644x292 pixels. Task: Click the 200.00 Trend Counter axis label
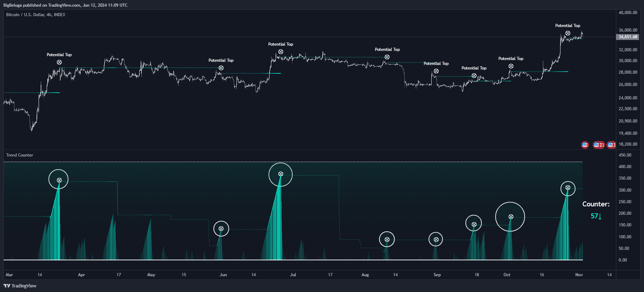625,213
